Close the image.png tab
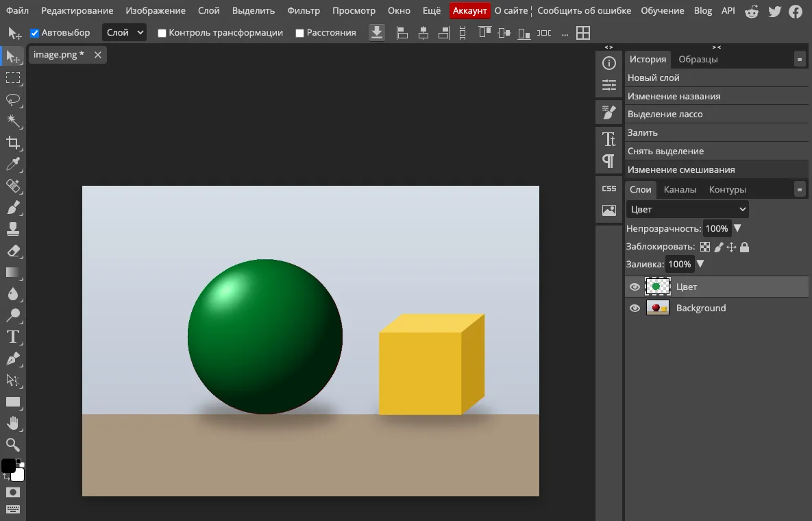Image resolution: width=812 pixels, height=521 pixels. [x=98, y=55]
